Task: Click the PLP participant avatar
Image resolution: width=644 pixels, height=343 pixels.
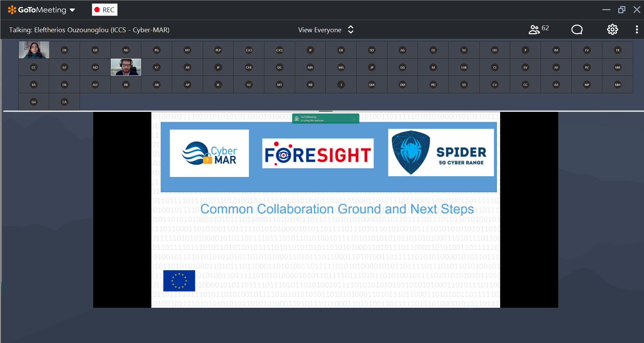Action: pyautogui.click(x=218, y=50)
